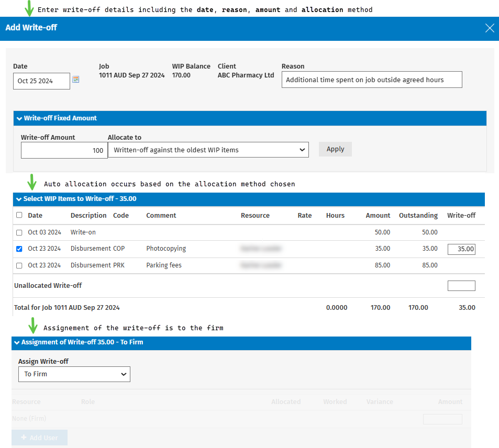Collapse the Assignment of Write-off section chevron
The height and width of the screenshot is (448, 499).
[17, 342]
